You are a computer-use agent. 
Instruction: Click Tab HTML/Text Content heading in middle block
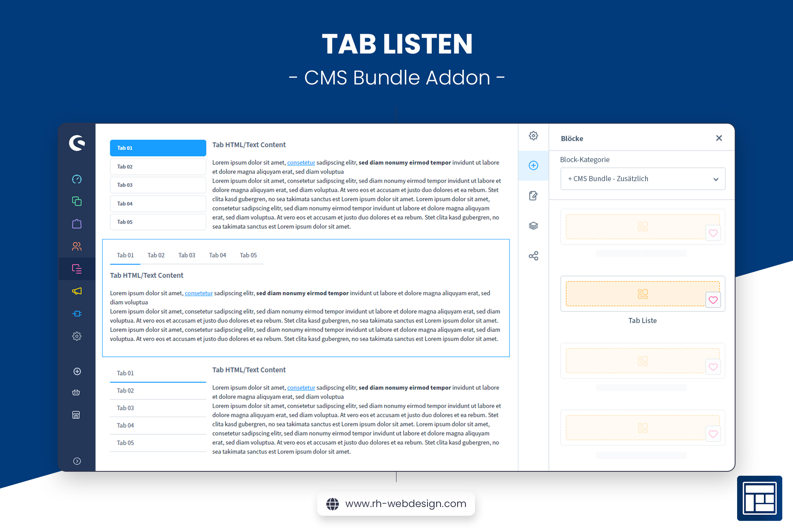click(x=146, y=276)
